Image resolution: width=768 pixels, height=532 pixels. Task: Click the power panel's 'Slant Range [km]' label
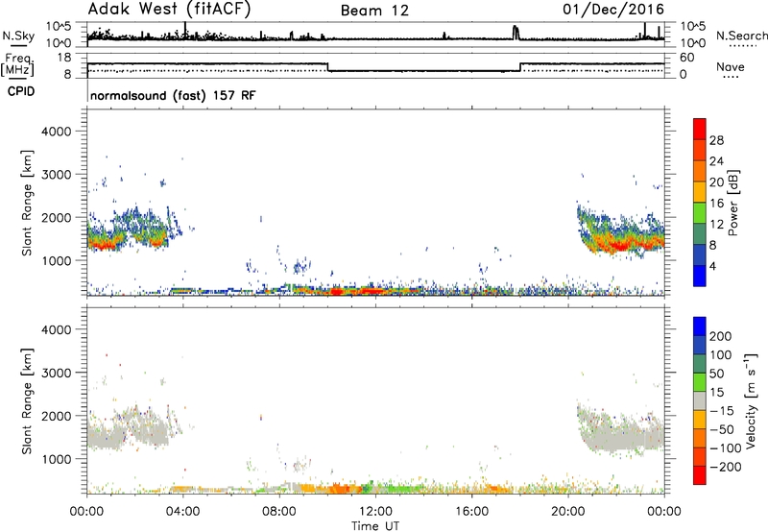[27, 203]
